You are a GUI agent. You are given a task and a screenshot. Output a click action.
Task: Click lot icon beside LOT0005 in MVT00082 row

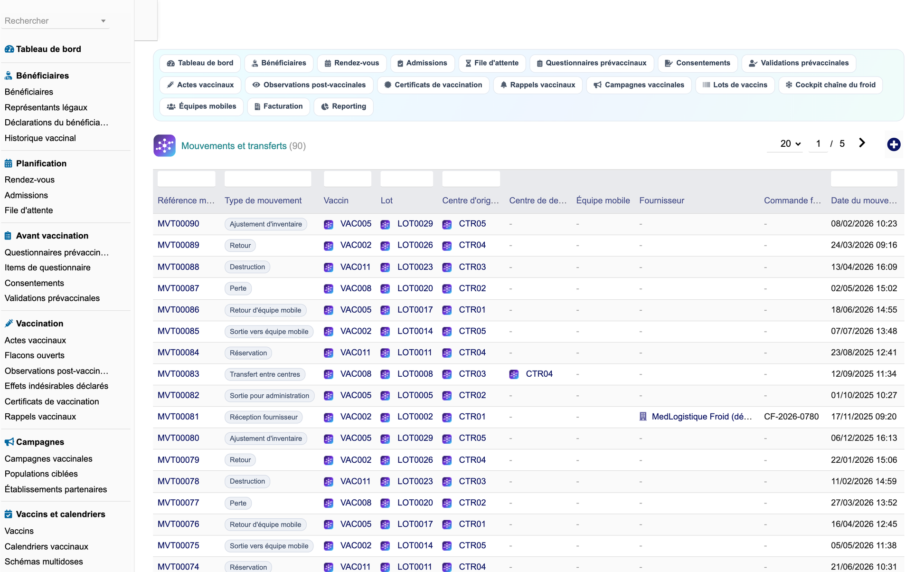[385, 396]
